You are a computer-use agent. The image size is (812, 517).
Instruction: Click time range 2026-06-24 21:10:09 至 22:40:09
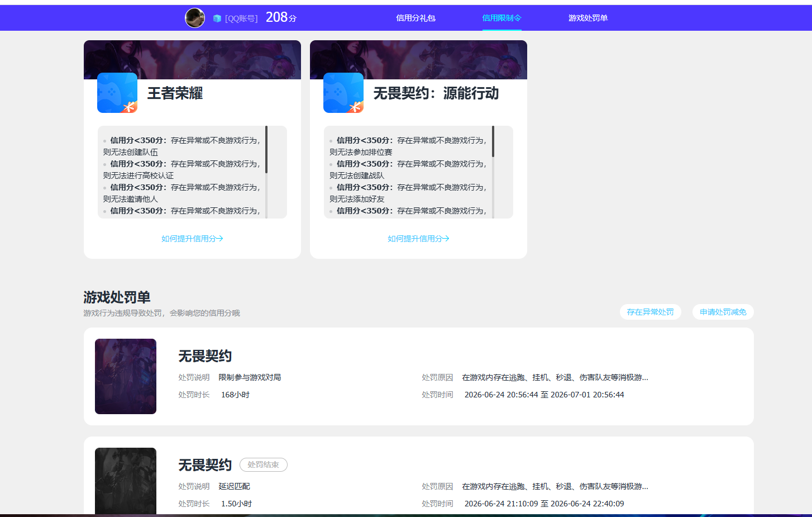[544, 504]
